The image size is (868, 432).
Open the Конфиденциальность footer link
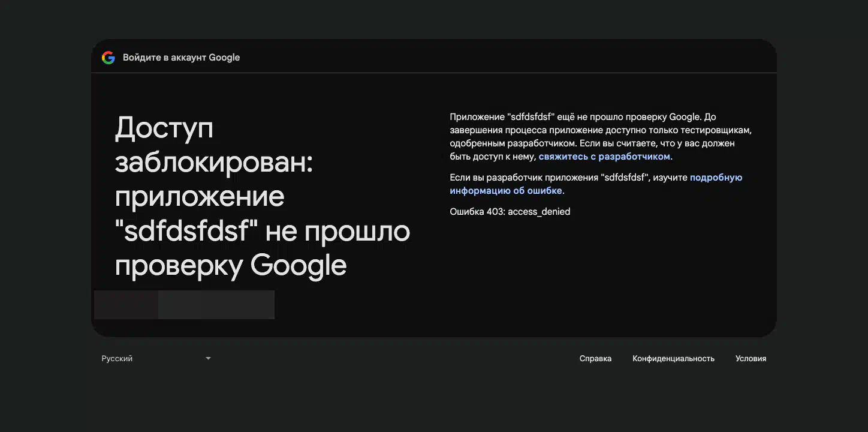[x=673, y=359]
